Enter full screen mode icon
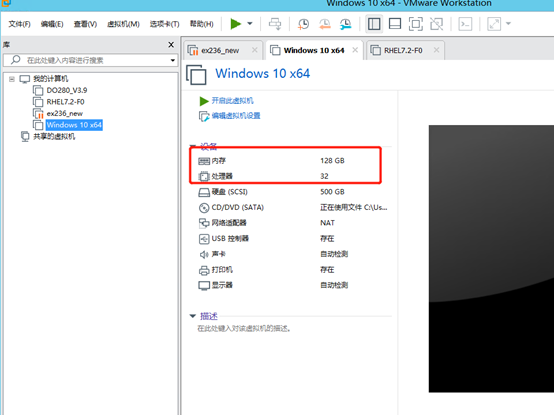The image size is (554, 415). pos(416,24)
